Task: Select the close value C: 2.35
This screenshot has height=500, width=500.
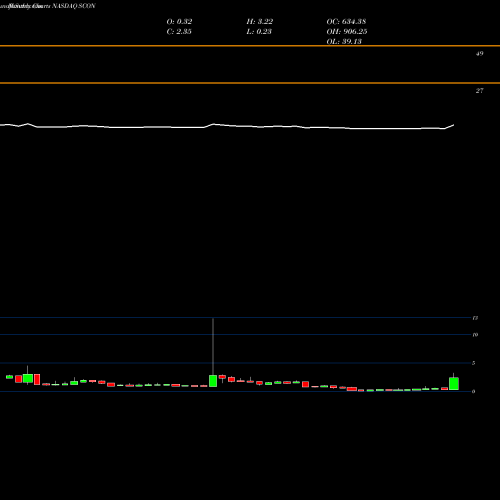Action: (179, 32)
